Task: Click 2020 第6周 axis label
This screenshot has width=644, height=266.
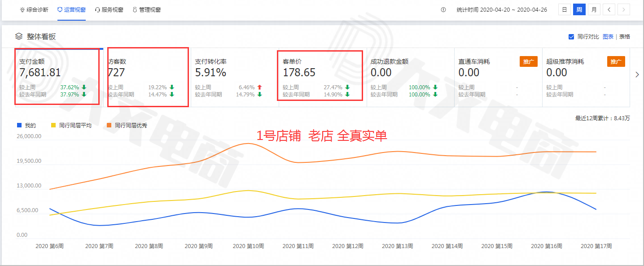Action: coord(49,246)
